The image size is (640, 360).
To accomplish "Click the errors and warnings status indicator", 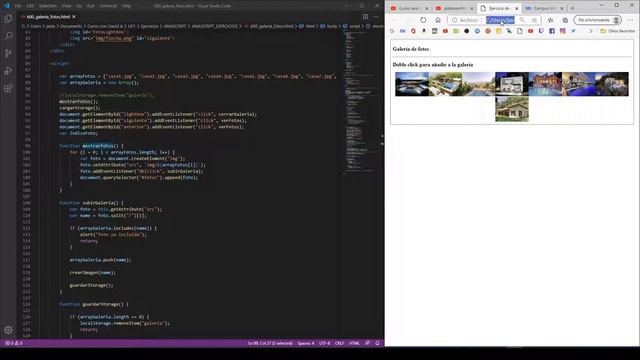I will pos(14,343).
